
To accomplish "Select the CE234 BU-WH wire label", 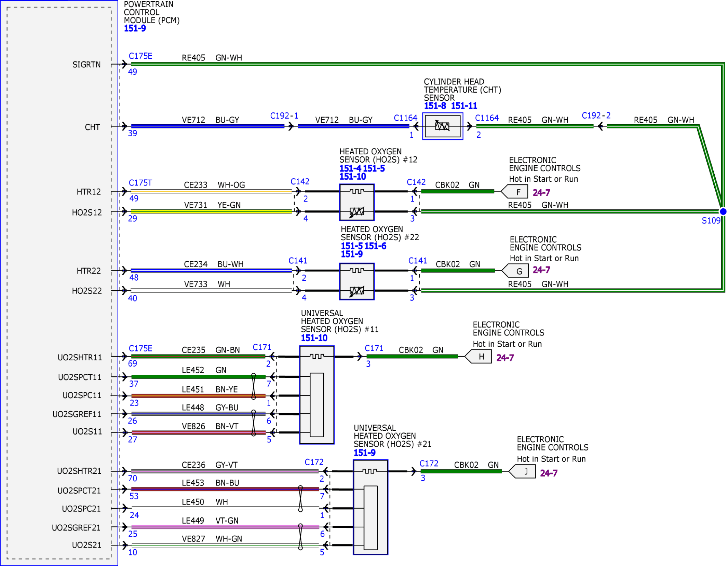I will coord(214,264).
